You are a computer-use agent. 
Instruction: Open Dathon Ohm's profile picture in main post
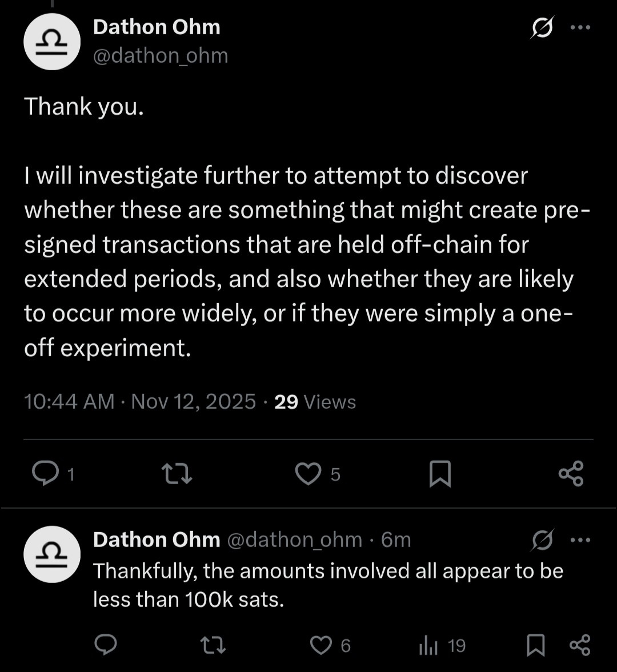click(51, 42)
